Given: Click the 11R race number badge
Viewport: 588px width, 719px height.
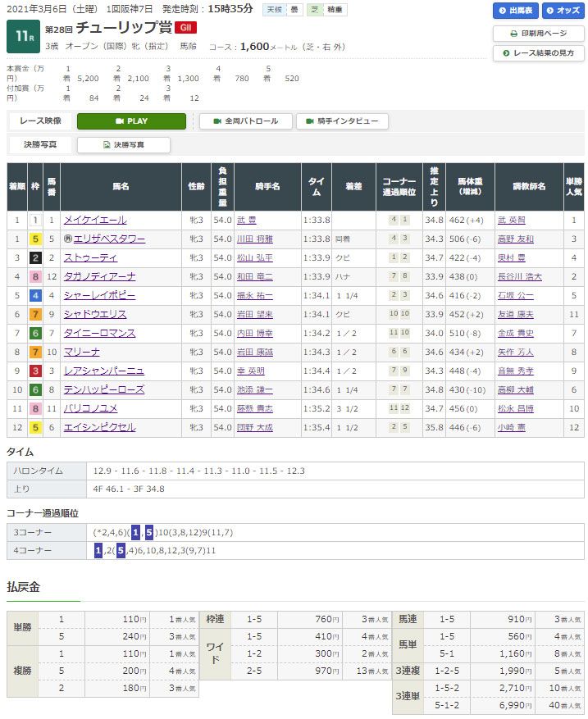Looking at the screenshot, I should [21, 36].
